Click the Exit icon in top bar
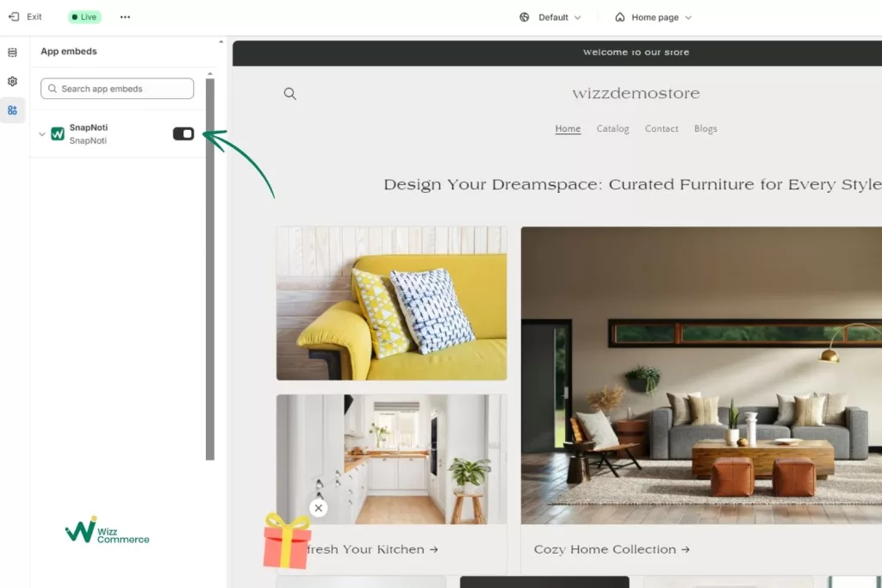Image resolution: width=882 pixels, height=588 pixels. tap(14, 17)
